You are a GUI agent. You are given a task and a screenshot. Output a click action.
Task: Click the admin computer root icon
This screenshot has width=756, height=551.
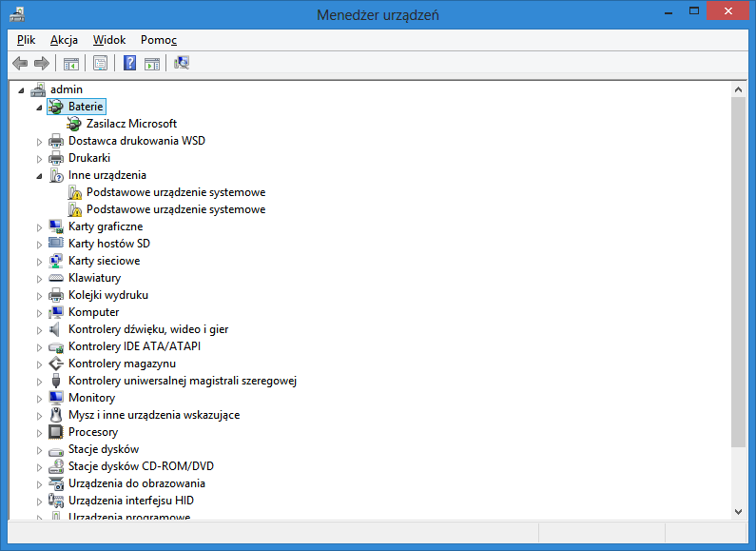(x=38, y=89)
